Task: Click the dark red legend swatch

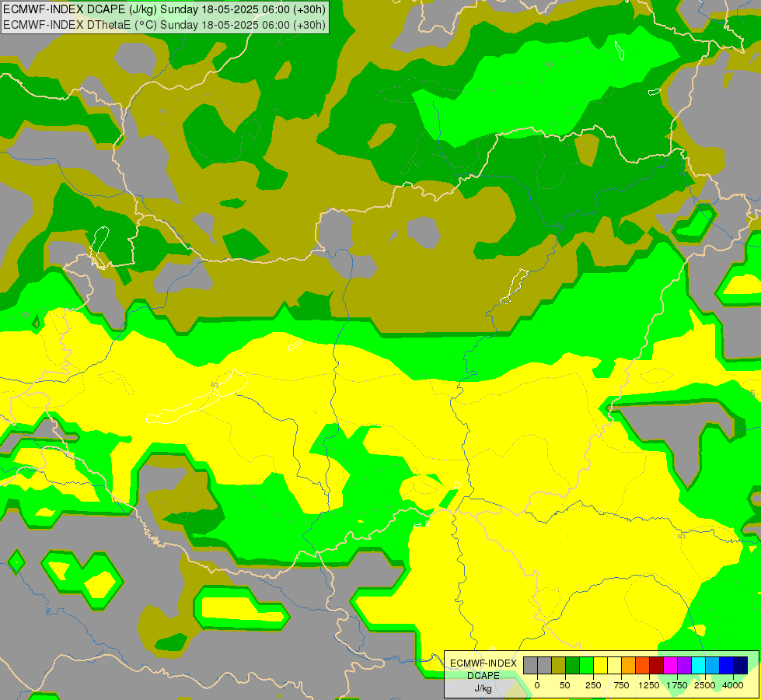Action: (657, 665)
